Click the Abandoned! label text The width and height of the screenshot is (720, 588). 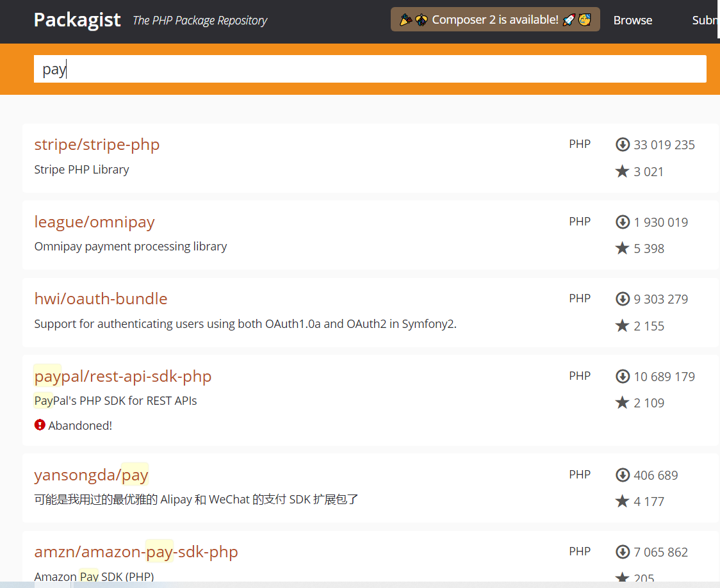coord(80,425)
